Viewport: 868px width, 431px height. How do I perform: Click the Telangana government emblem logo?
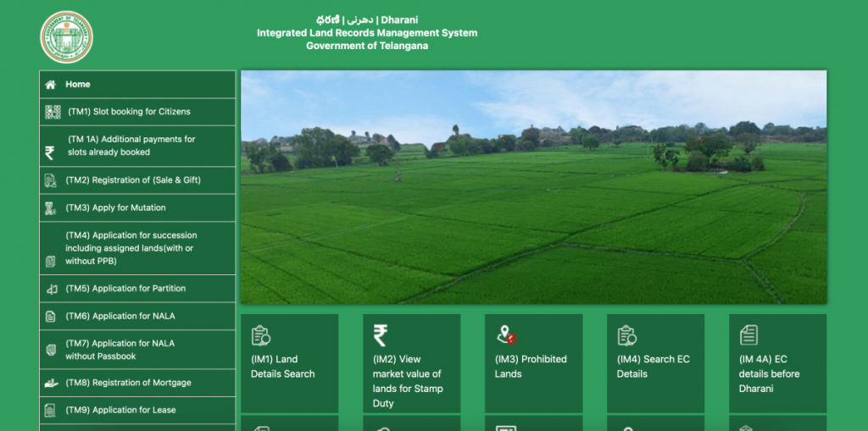[x=66, y=36]
